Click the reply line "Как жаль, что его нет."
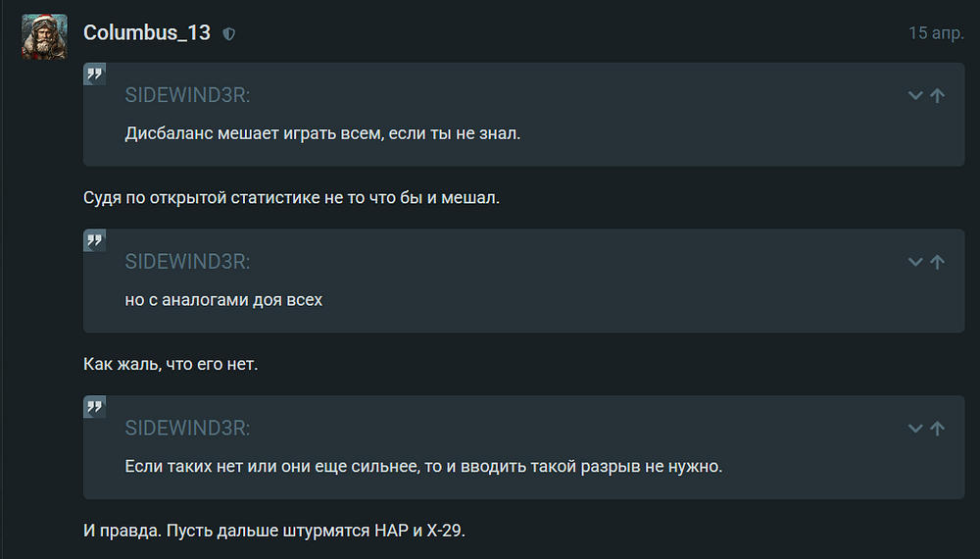This screenshot has height=559, width=980. pyautogui.click(x=171, y=365)
